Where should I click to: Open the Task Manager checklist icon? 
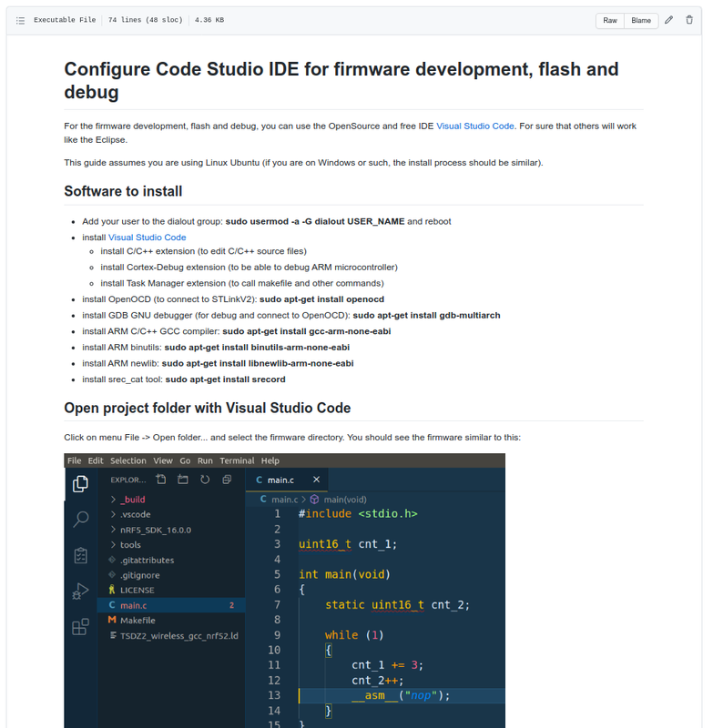(81, 555)
